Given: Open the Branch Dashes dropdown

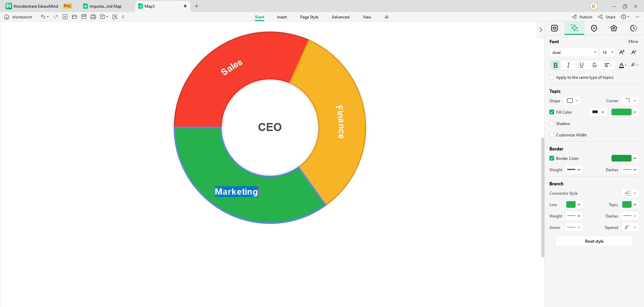Looking at the screenshot, I should pyautogui.click(x=630, y=216).
